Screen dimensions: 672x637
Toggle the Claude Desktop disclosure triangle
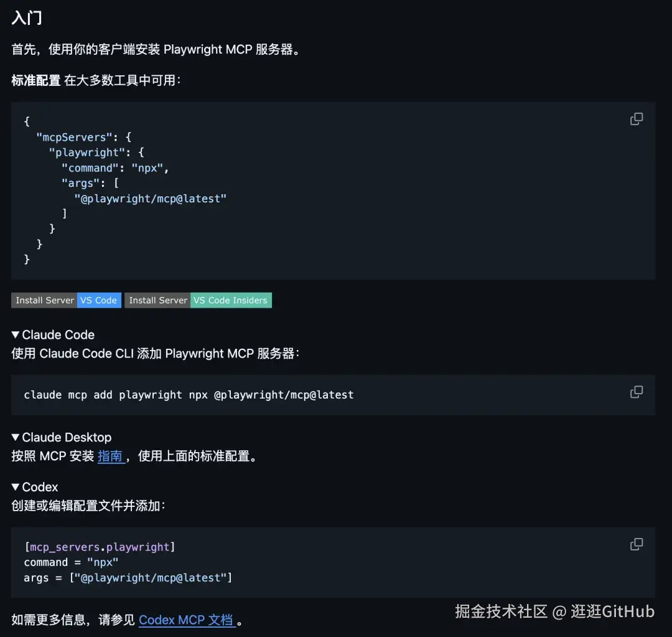click(x=16, y=437)
